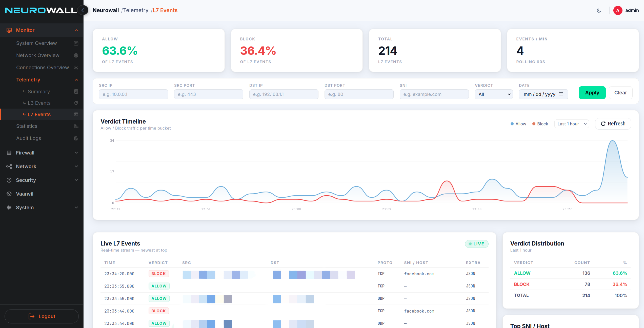Screen dimensions: 644x328
Task: Open the date picker calendar icon
Action: tap(561, 94)
